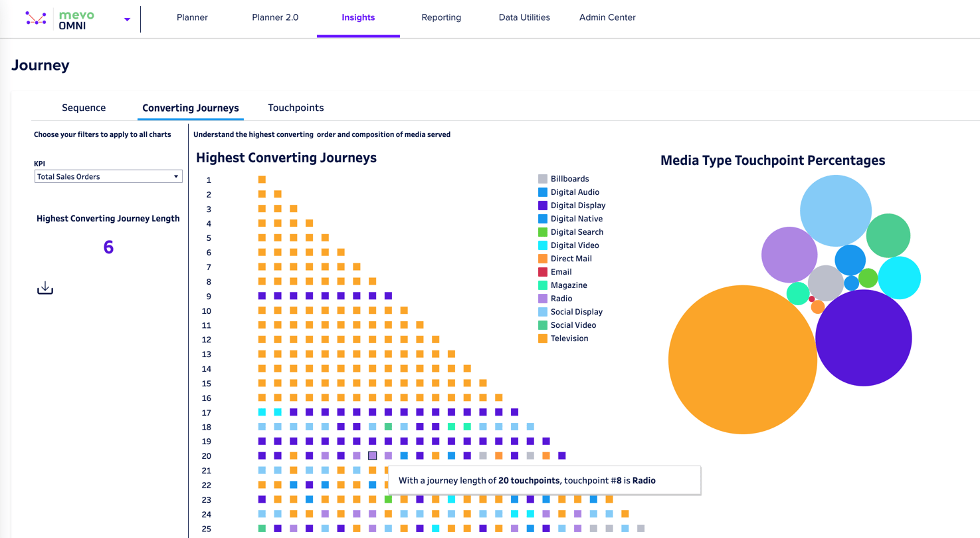Image resolution: width=980 pixels, height=538 pixels.
Task: Open the KPI dropdown showing Total Sales Orders
Action: click(x=108, y=176)
